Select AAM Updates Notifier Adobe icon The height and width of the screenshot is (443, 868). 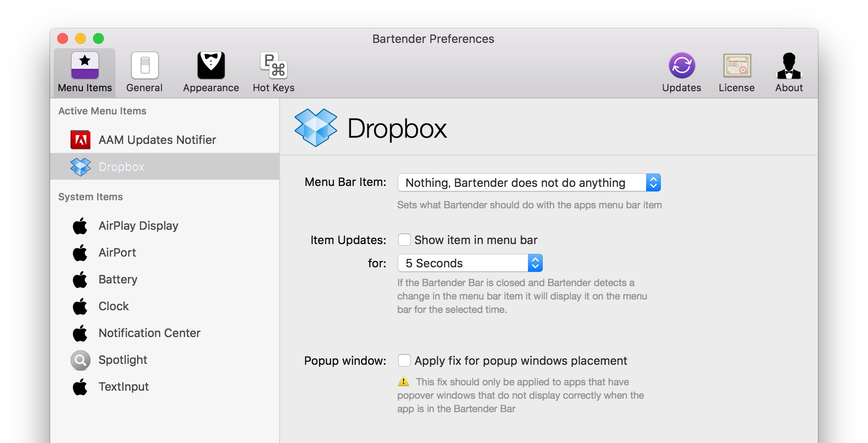tap(81, 140)
